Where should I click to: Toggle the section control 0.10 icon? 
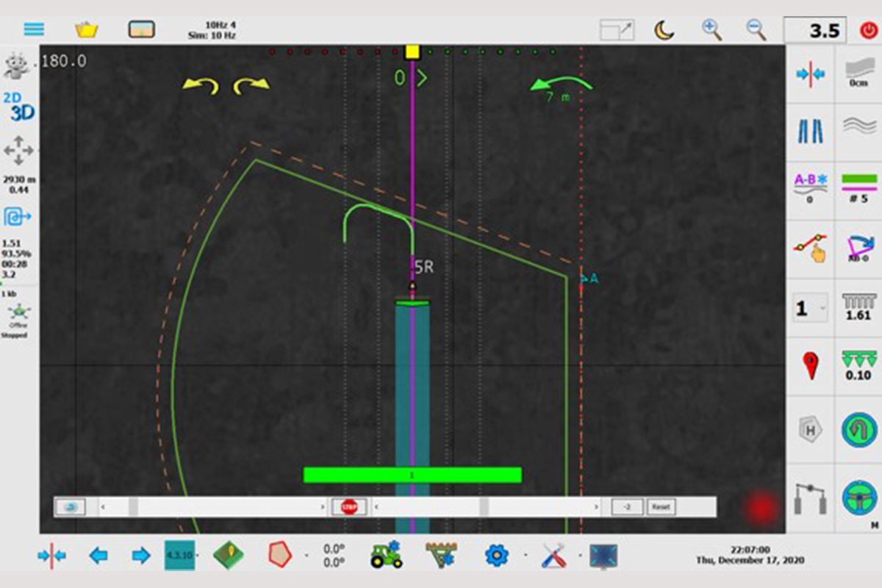[858, 366]
